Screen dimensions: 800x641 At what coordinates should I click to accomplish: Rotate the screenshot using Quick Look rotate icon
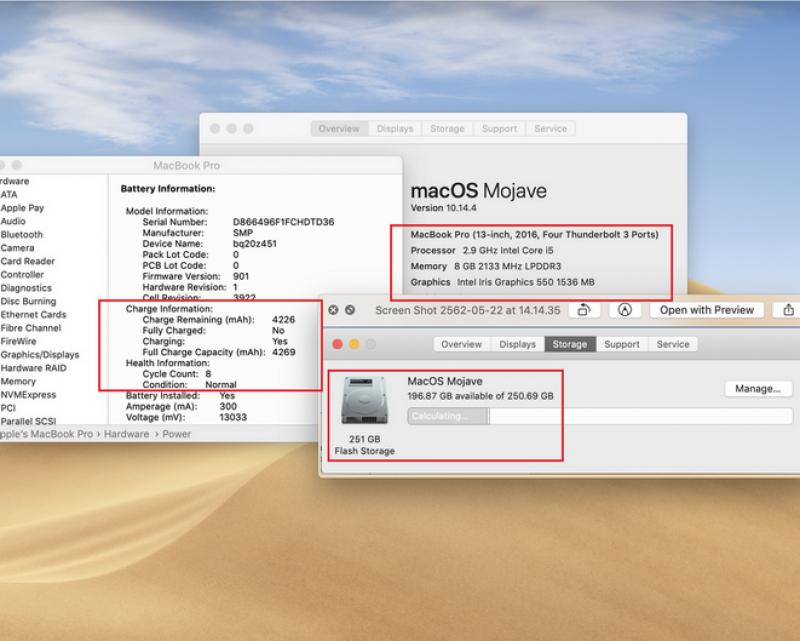tap(583, 310)
